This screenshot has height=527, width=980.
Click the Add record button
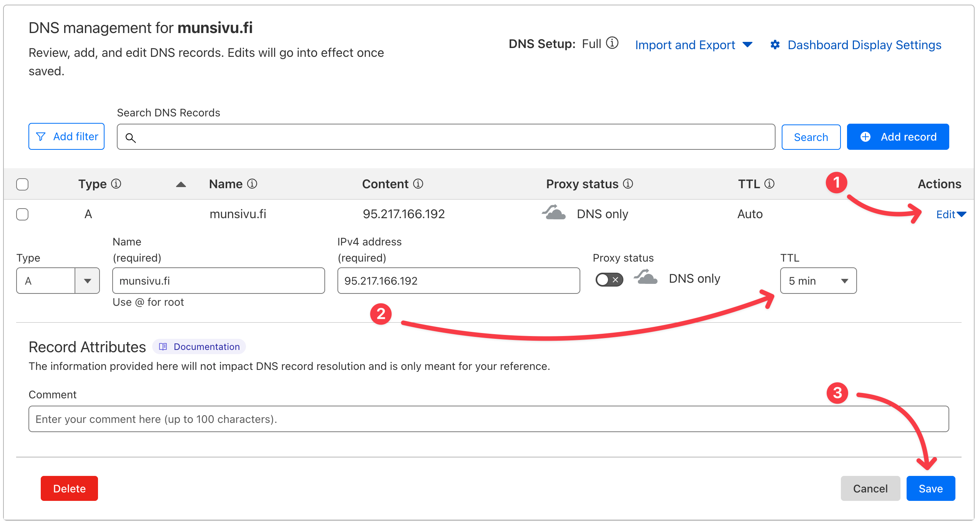898,137
